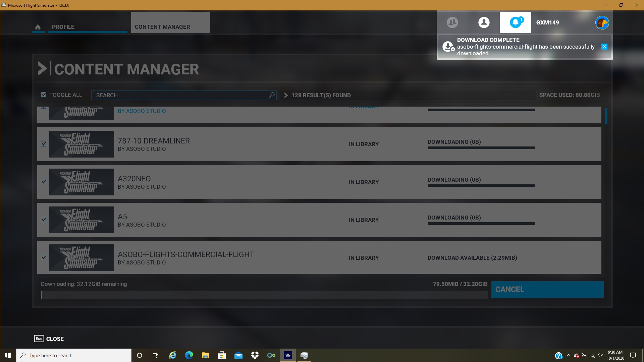Image resolution: width=644 pixels, height=362 pixels.
Task: Click A320NEO download progress bar
Action: (481, 186)
